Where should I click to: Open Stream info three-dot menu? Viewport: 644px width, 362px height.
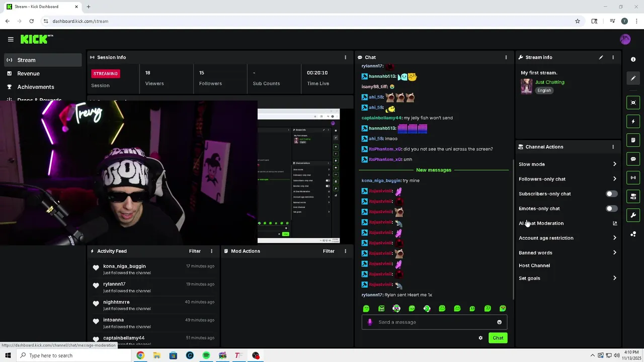(x=613, y=57)
